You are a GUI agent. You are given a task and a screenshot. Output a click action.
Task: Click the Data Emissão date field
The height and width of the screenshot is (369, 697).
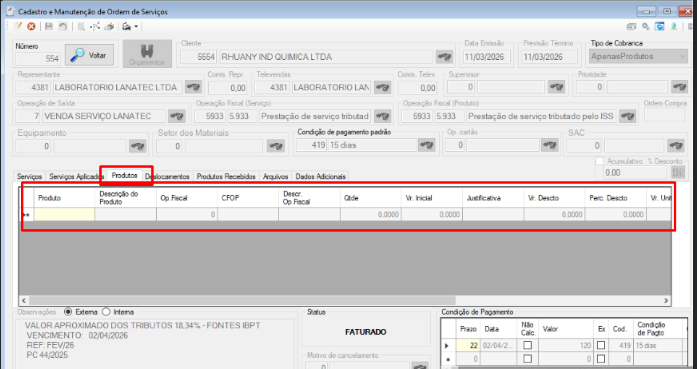click(x=487, y=57)
